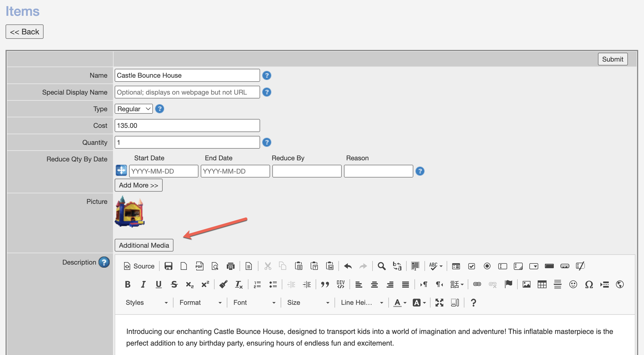Open the Type dropdown showing Regular
644x355 pixels.
click(134, 109)
